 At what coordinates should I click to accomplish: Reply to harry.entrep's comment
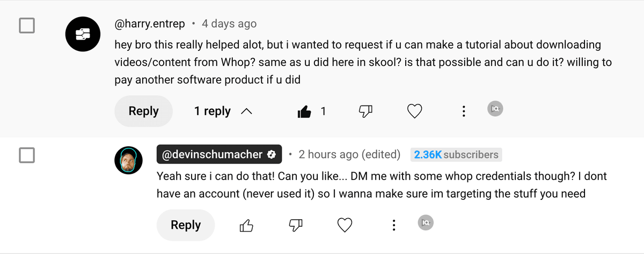(x=143, y=111)
